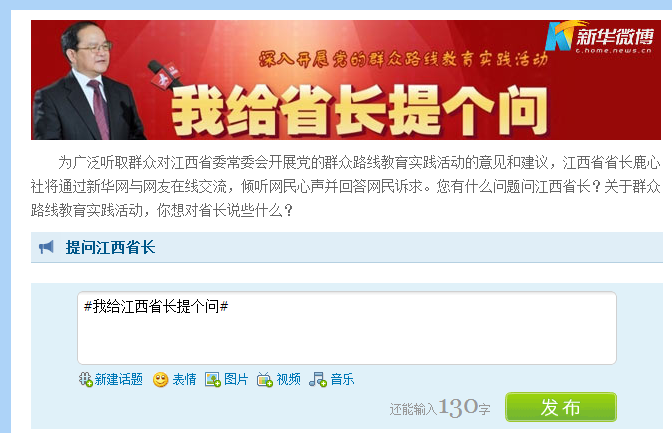This screenshot has height=433, width=672.
Task: Click the 新建话题 link
Action: 119,379
